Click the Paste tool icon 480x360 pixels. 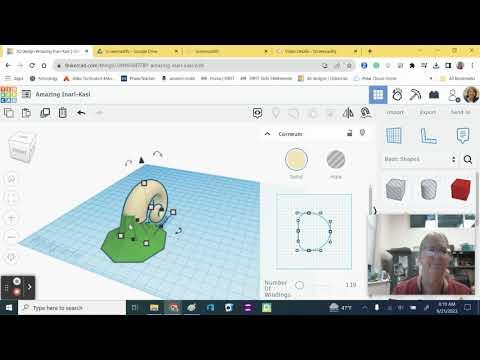pyautogui.click(x=26, y=113)
